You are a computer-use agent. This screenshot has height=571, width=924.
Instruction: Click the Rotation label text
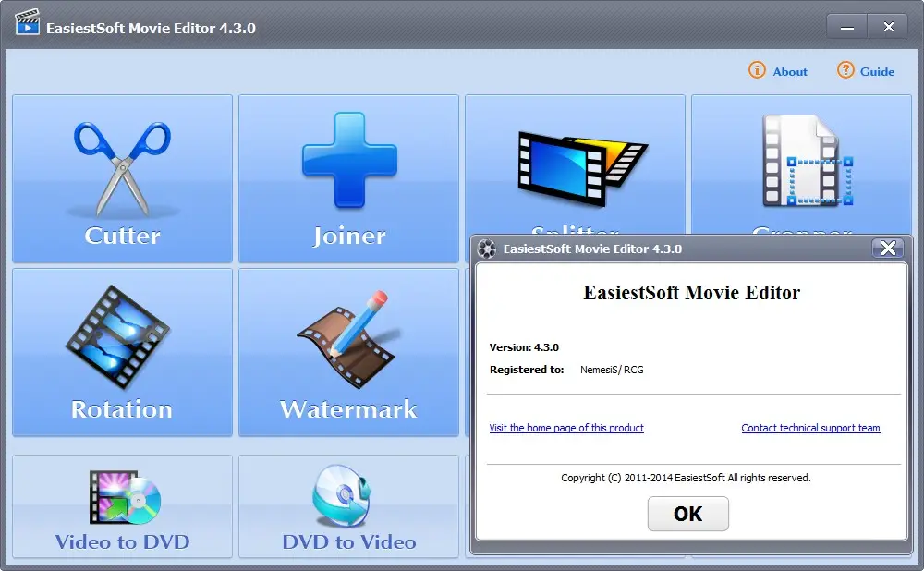point(122,409)
